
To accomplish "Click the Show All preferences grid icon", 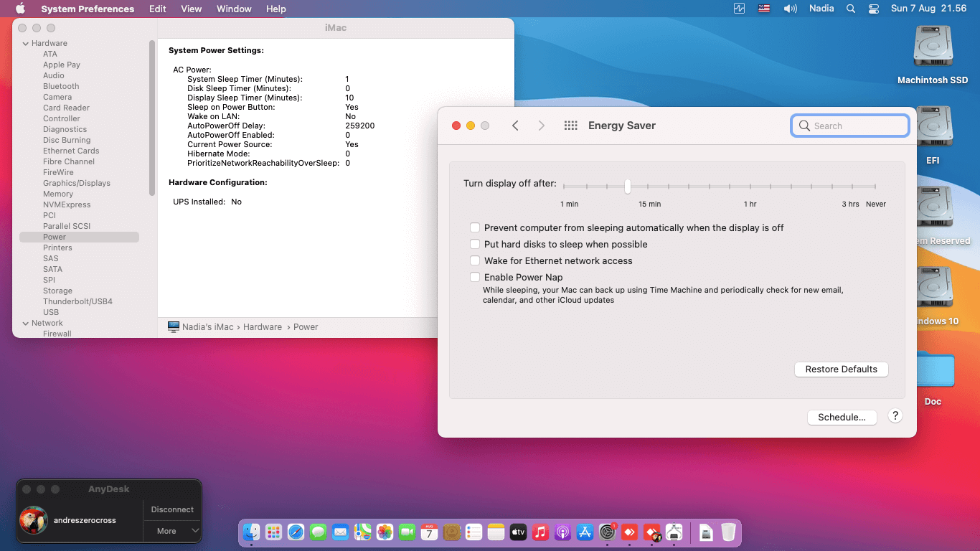I will pyautogui.click(x=570, y=126).
